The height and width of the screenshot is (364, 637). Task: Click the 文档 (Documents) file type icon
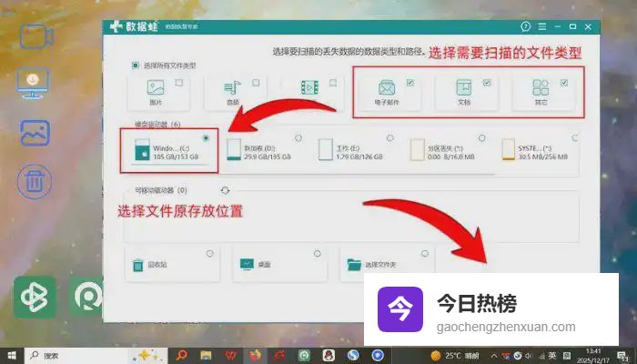pyautogui.click(x=464, y=89)
